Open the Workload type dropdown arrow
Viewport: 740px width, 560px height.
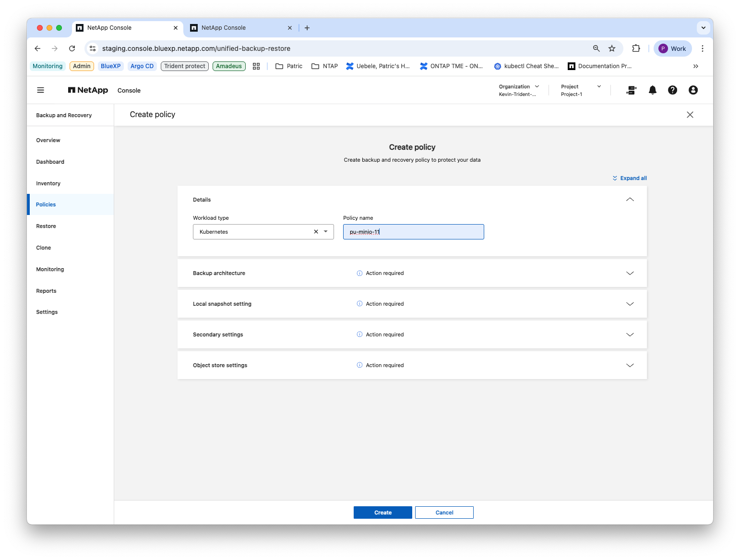coord(326,232)
